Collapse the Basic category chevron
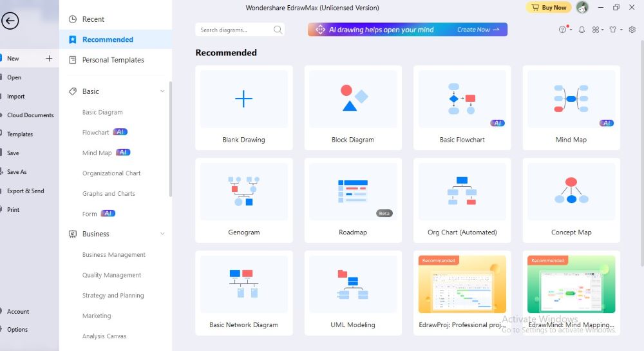 [x=162, y=91]
